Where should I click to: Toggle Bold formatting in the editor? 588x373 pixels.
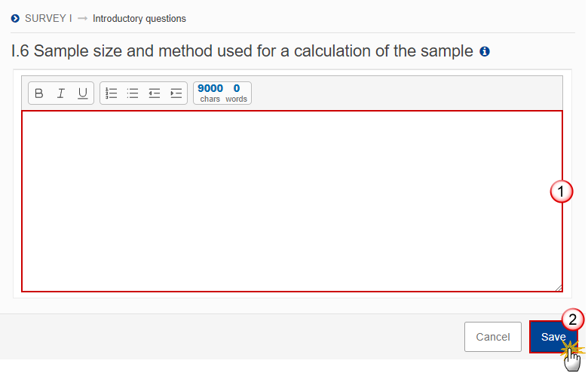(x=39, y=93)
